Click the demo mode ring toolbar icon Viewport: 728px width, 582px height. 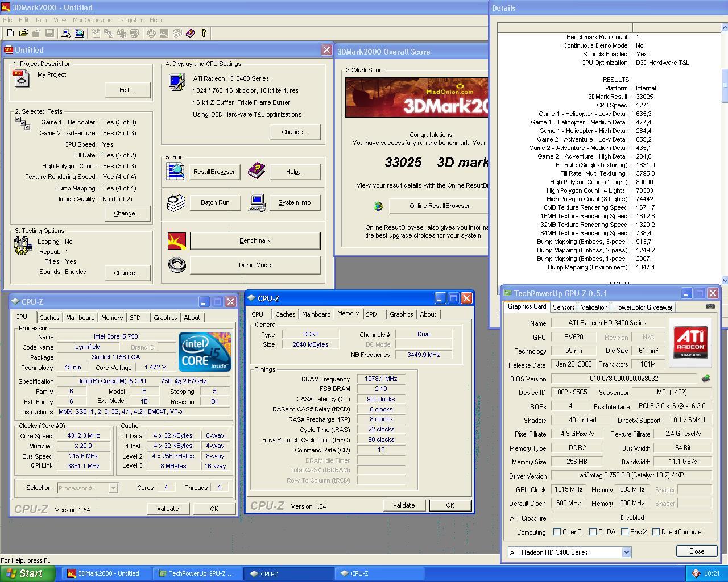[x=151, y=34]
